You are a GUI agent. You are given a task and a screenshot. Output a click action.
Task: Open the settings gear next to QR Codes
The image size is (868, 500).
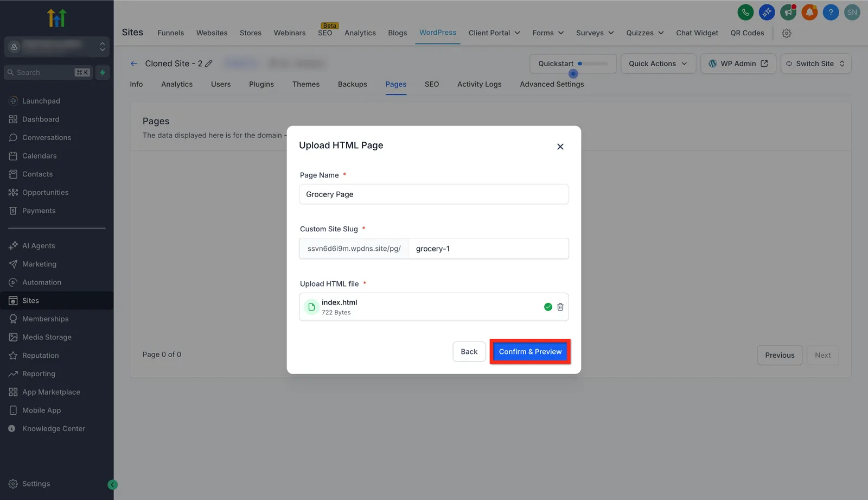(787, 33)
